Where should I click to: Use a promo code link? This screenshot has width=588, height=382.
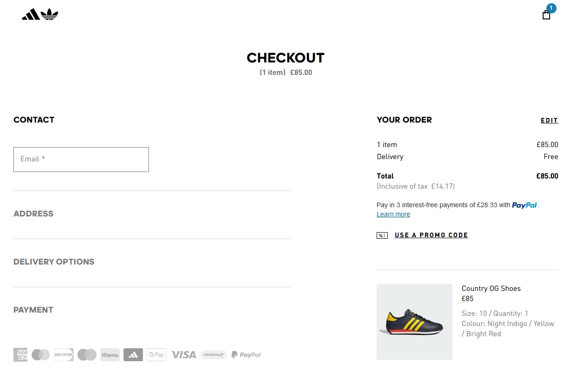[x=431, y=235]
